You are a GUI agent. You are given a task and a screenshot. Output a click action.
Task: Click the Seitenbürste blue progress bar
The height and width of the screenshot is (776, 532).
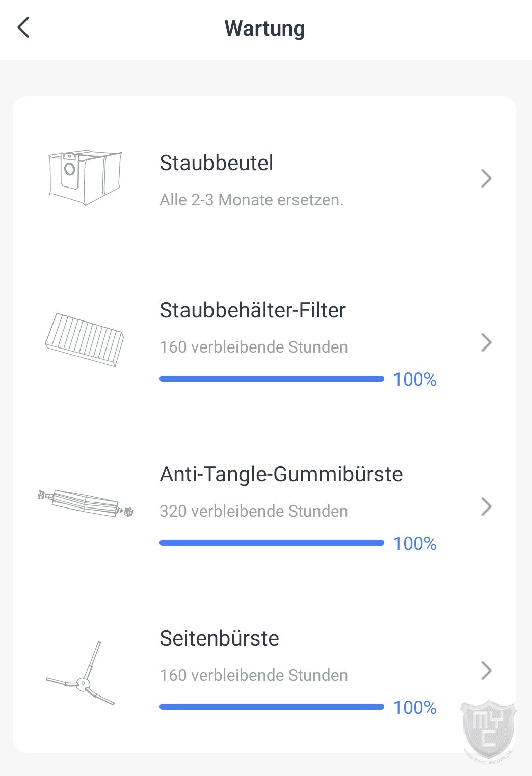(272, 707)
